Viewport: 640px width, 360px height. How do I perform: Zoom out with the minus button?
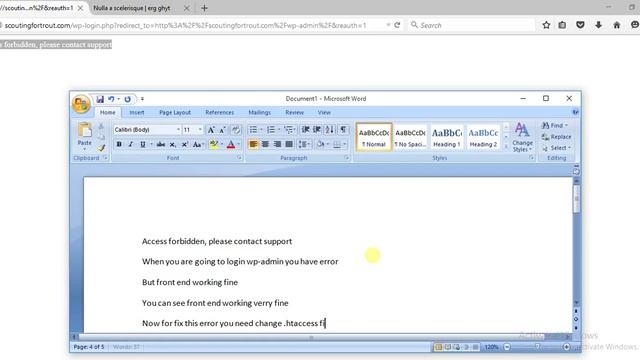(507, 347)
